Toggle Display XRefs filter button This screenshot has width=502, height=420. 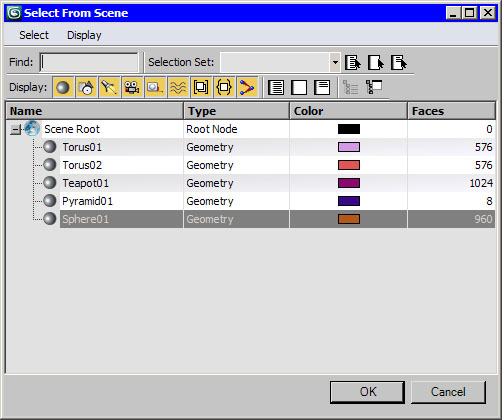(224, 87)
